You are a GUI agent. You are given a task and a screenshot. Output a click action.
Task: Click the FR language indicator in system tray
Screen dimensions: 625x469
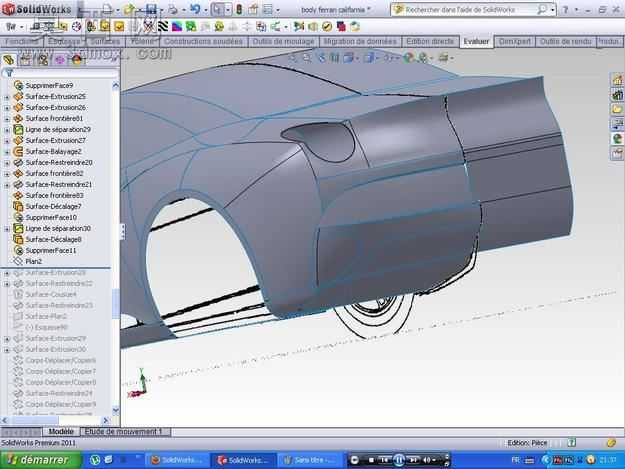[515, 460]
